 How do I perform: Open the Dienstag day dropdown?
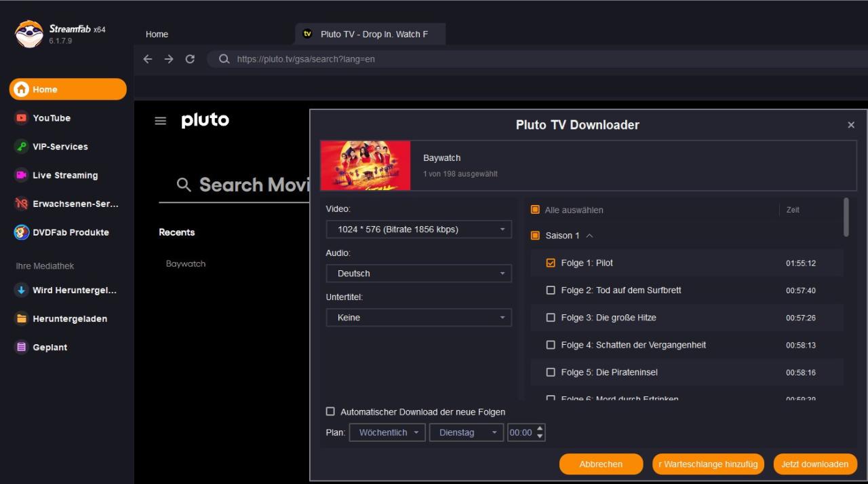point(467,432)
